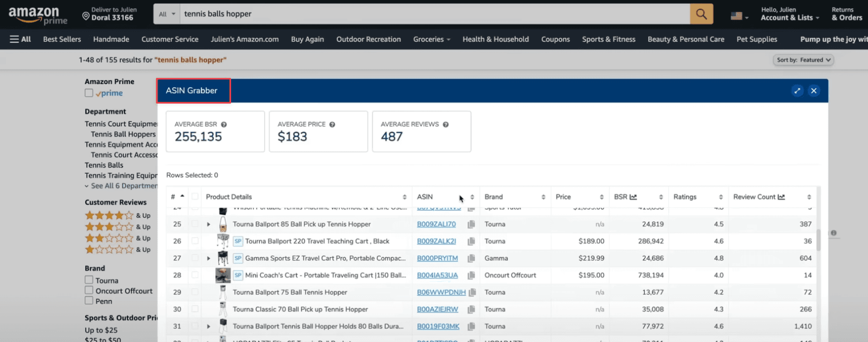Click the SP badge on Mini Coach's Cart row
Image resolution: width=868 pixels, height=342 pixels.
[x=238, y=275]
